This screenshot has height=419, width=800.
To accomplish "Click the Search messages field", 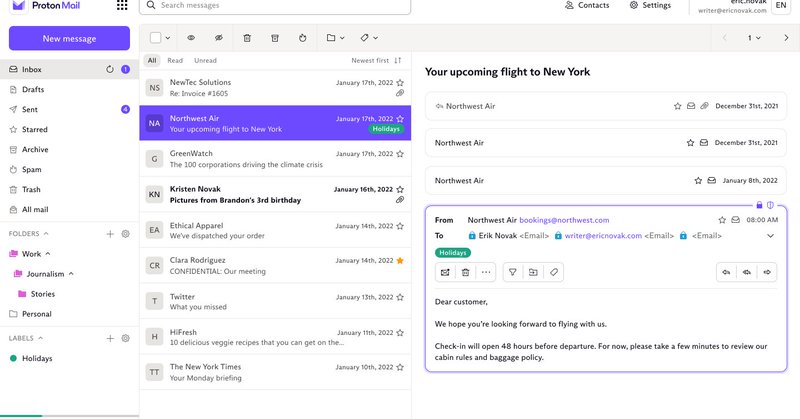I will [275, 6].
